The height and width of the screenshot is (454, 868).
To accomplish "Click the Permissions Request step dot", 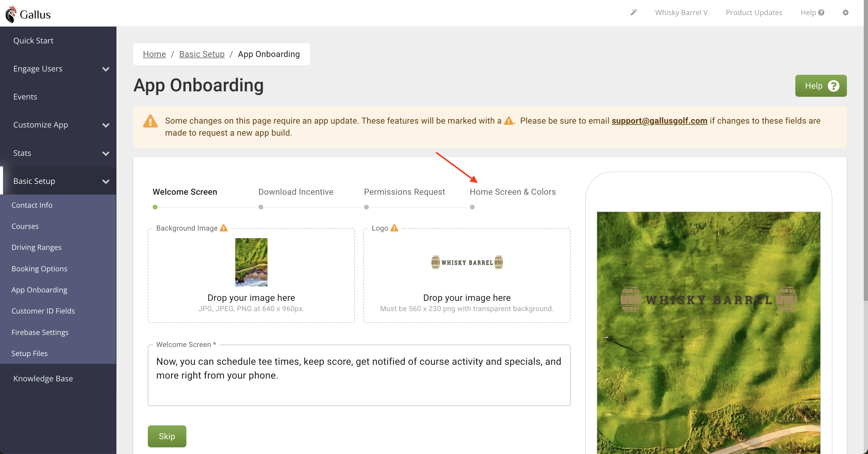I will (x=367, y=207).
